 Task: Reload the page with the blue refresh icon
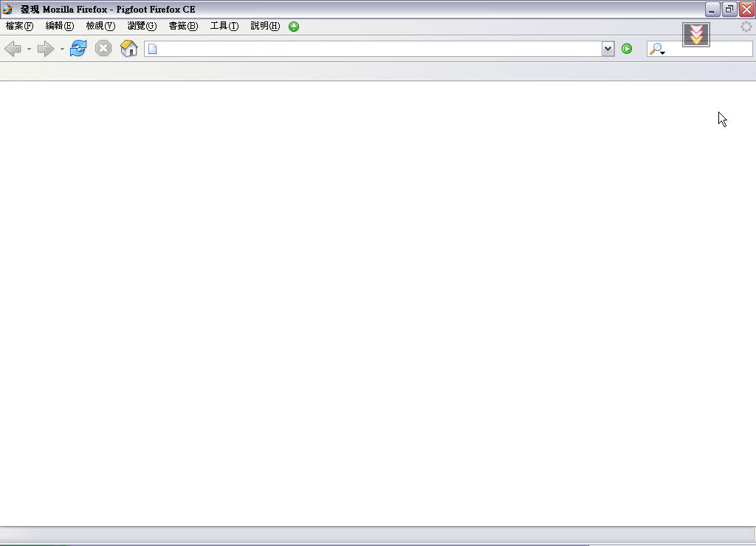pyautogui.click(x=78, y=49)
